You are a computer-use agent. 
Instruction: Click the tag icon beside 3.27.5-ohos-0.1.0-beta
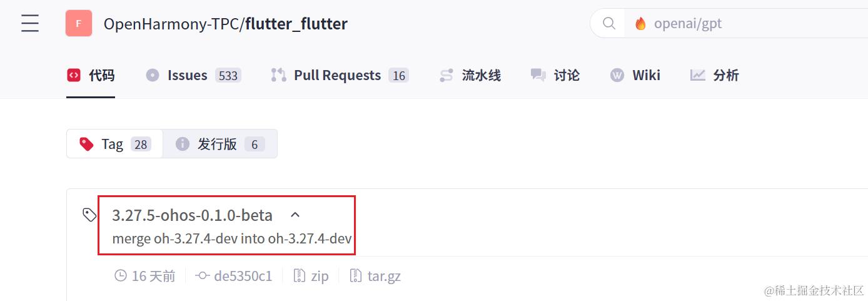coord(89,215)
